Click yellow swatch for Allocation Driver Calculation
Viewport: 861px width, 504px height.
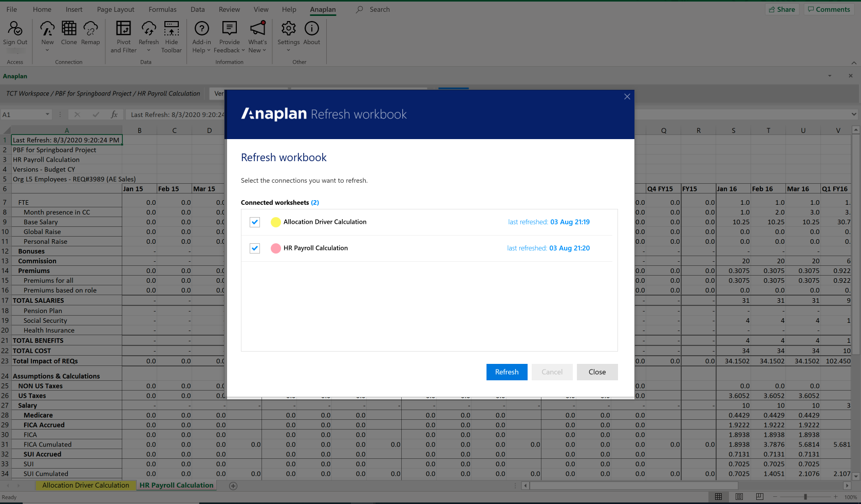(x=276, y=222)
